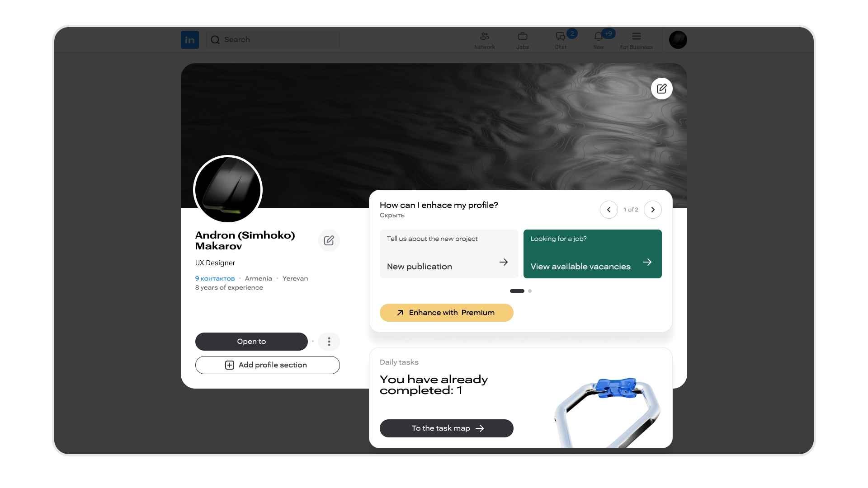Open the New notifications bell

[599, 40]
